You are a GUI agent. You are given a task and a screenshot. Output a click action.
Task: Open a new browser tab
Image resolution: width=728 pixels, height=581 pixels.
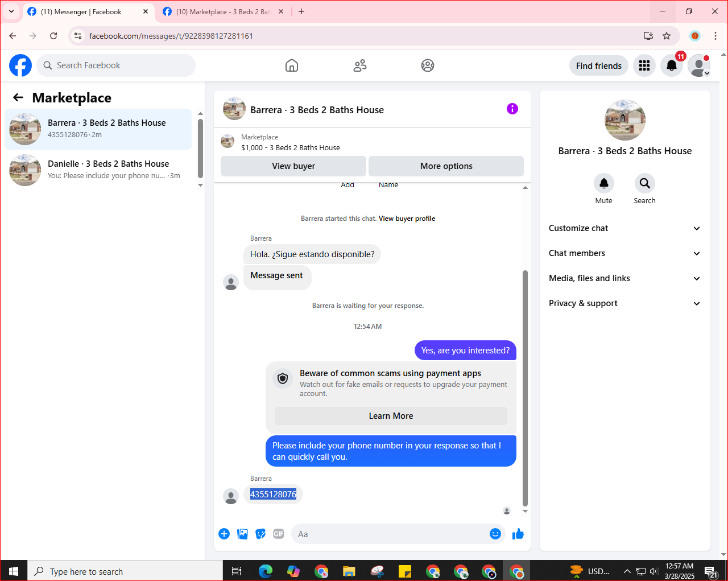301,11
